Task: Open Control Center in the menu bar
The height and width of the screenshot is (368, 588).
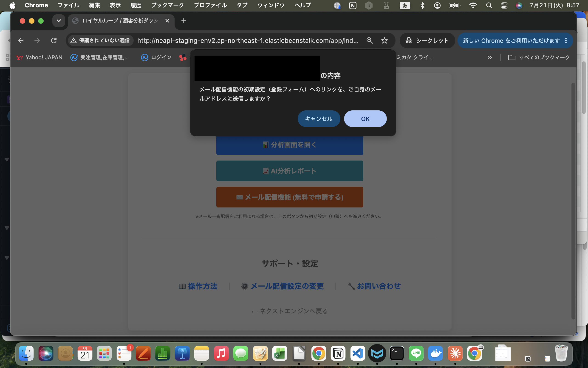Action: tap(504, 5)
